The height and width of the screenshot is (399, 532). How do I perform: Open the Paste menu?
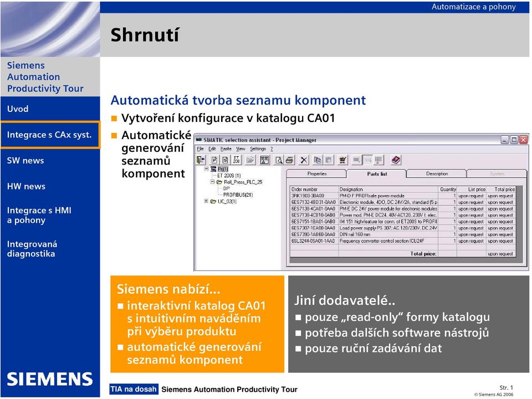click(x=226, y=149)
